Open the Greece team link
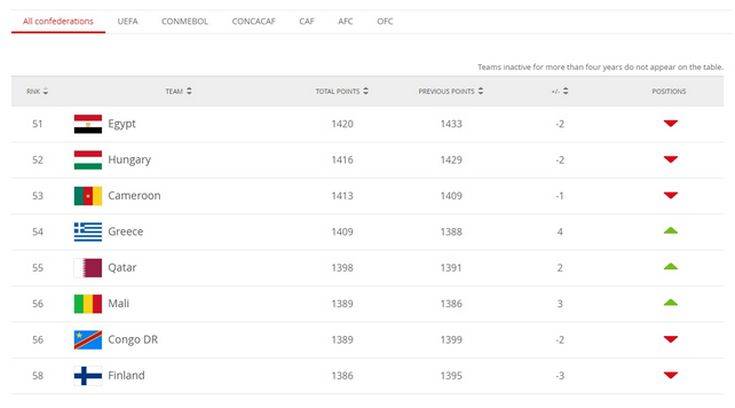The width and height of the screenshot is (735, 408). (x=125, y=232)
